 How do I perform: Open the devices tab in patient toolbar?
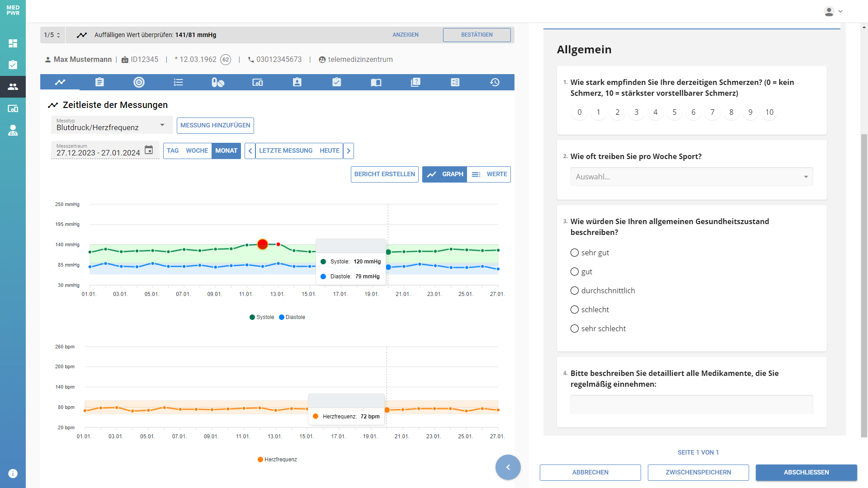pos(258,82)
